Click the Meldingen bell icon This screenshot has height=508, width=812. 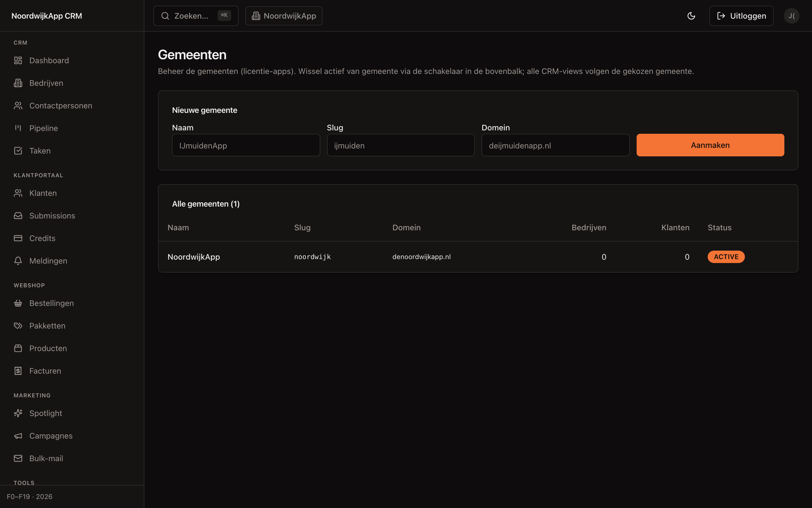pos(18,261)
